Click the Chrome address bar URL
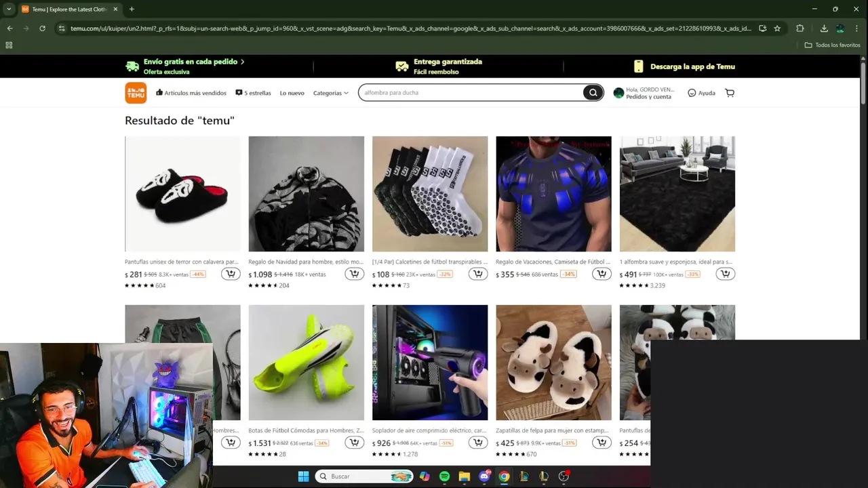This screenshot has width=868, height=488. click(410, 28)
